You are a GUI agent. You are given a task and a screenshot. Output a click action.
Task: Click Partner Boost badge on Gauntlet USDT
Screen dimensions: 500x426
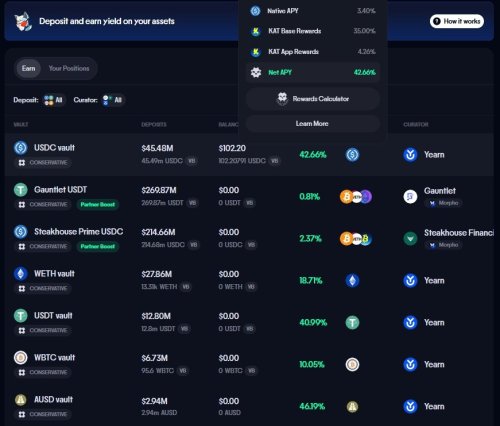tap(98, 204)
